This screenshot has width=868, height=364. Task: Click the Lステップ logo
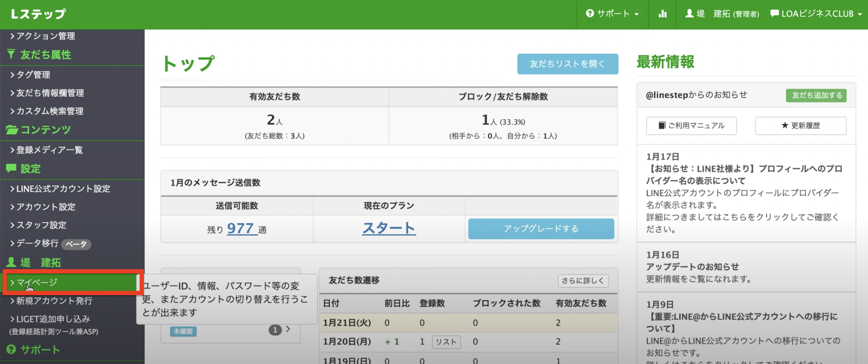[39, 14]
